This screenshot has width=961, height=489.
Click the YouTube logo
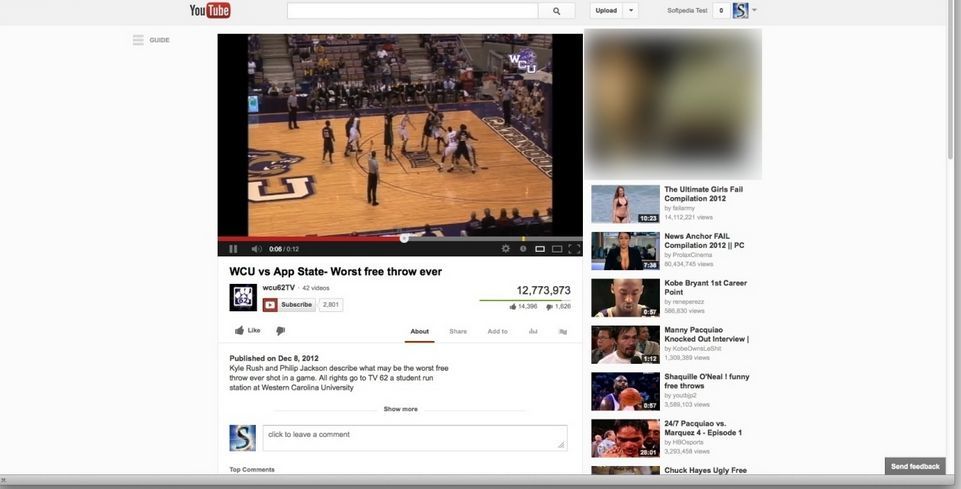[x=210, y=10]
